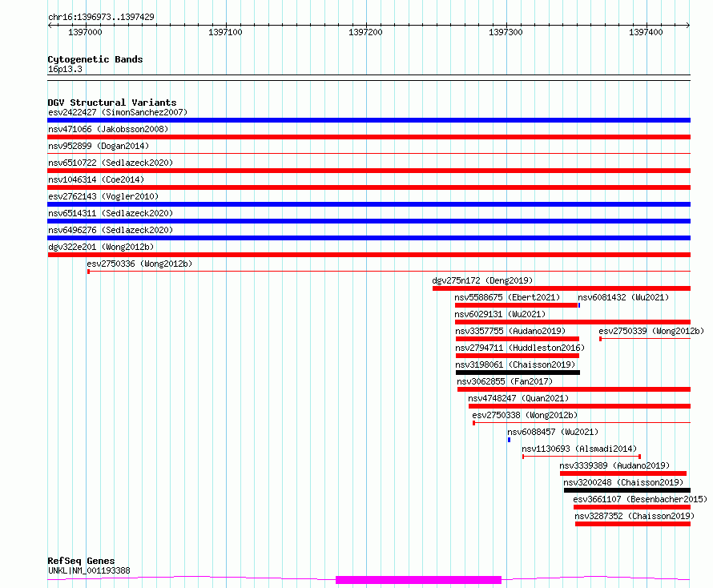Screen dimensions: 713x588
Task: Click the black nsv3200248 variant bar
Action: pyautogui.click(x=627, y=490)
